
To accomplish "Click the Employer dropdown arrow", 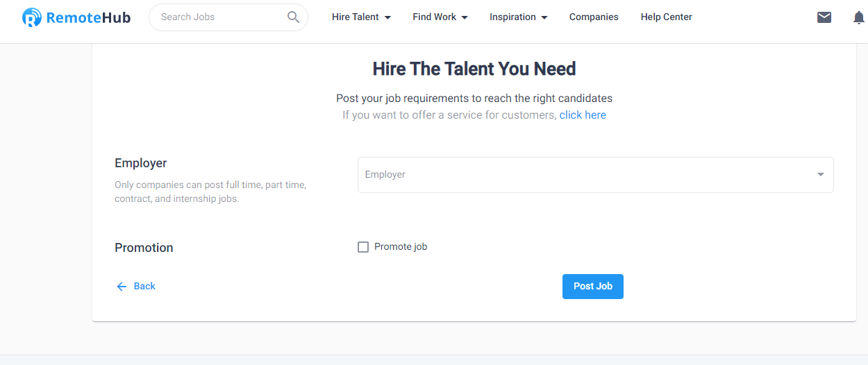I will (x=821, y=175).
